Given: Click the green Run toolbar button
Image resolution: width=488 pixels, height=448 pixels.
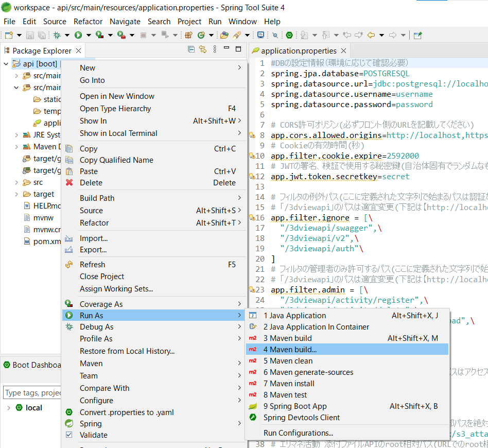Looking at the screenshot, I should click(78, 35).
